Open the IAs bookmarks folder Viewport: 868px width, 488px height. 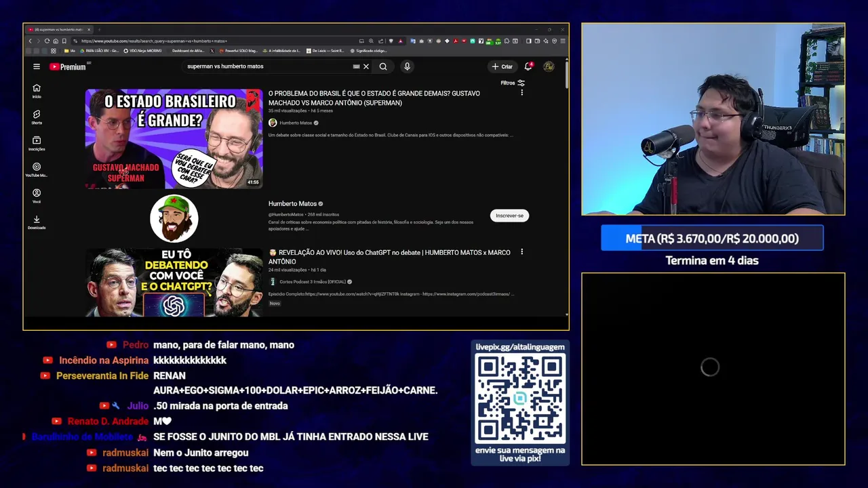(70, 51)
